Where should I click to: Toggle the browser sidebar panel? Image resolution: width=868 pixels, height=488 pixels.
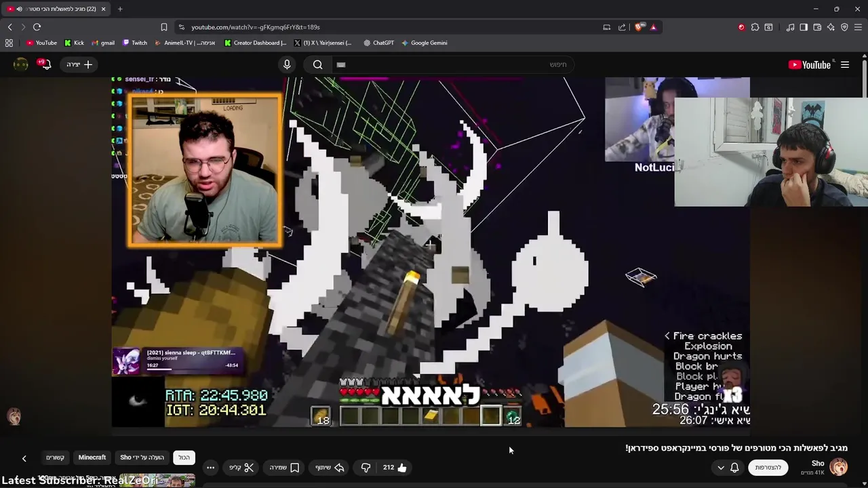pos(804,27)
